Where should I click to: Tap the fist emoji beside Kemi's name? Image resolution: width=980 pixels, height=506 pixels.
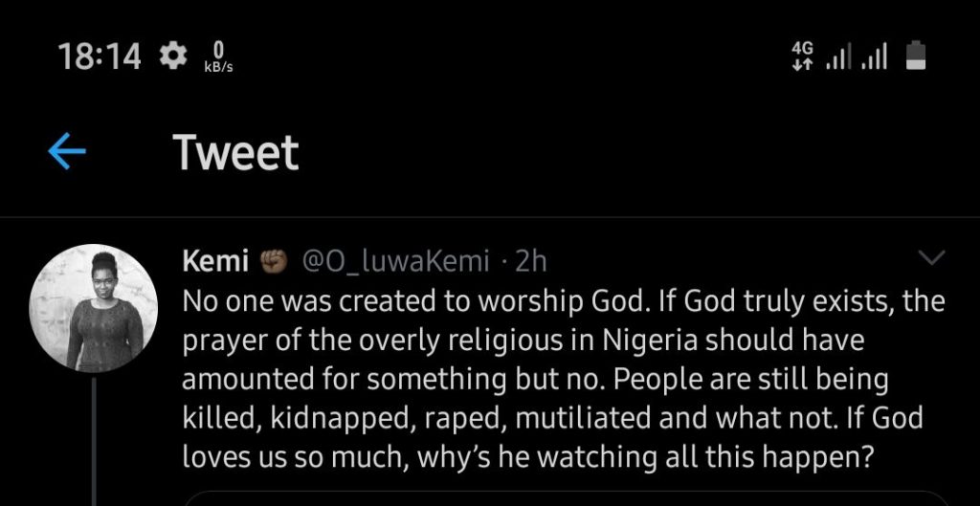tap(274, 260)
